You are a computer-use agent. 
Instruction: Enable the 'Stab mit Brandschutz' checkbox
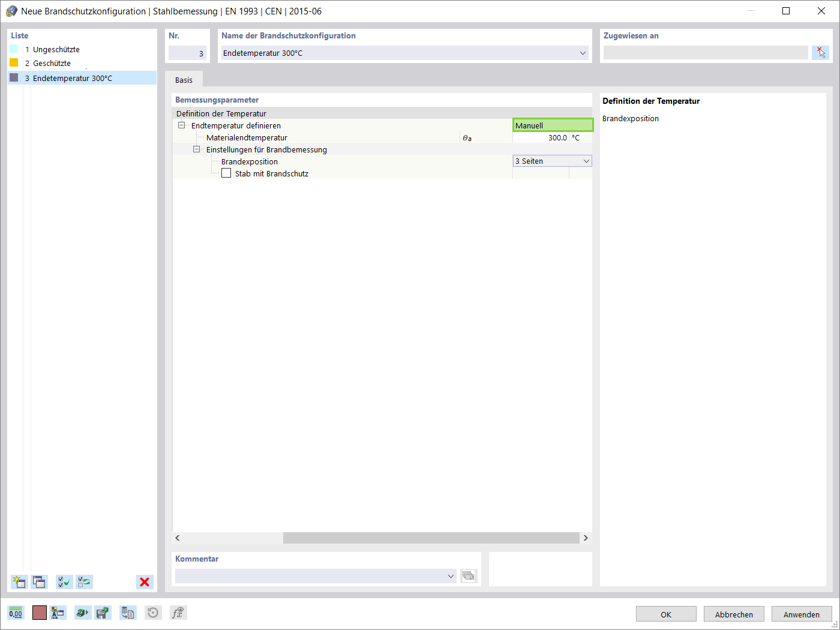click(226, 173)
